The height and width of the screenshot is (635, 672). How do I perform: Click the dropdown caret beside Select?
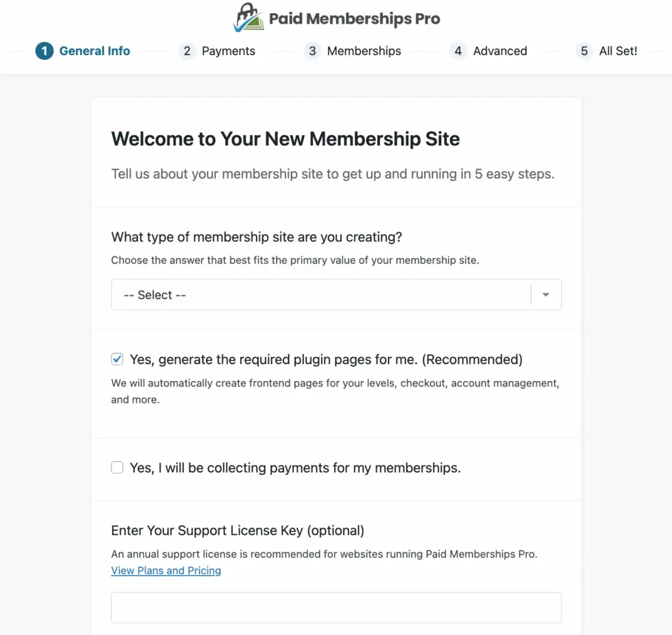coord(545,295)
